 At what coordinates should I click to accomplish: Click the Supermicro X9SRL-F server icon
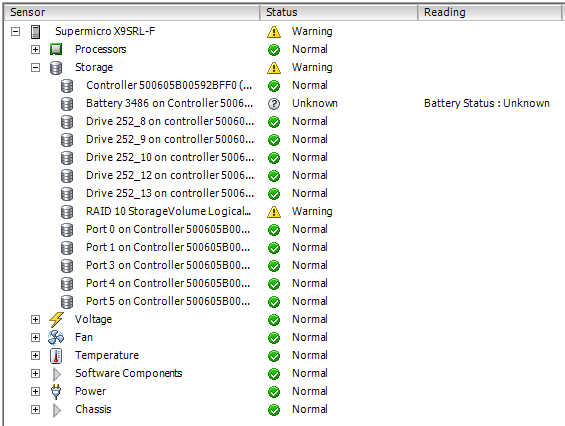(x=35, y=32)
